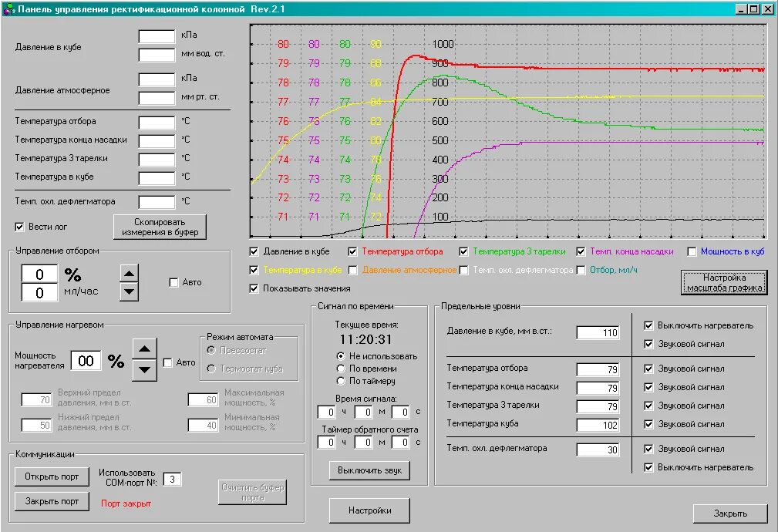
Task: Toggle Выключить нагреватель for дефлегматор limit
Action: [x=648, y=467]
